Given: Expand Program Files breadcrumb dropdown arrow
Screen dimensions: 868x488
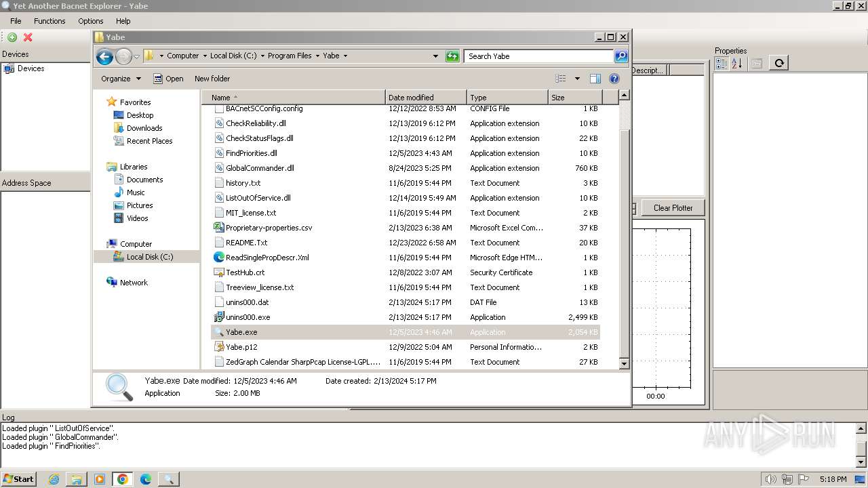Looking at the screenshot, I should click(317, 56).
